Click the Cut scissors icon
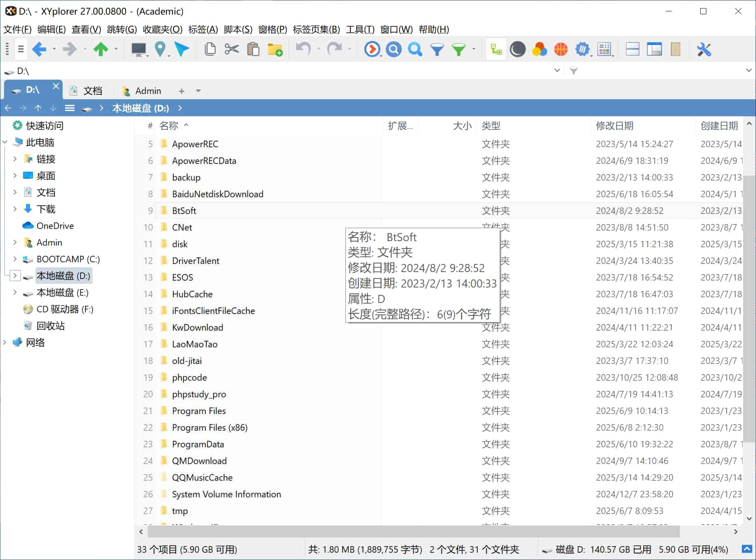Image resolution: width=756 pixels, height=560 pixels. click(232, 49)
